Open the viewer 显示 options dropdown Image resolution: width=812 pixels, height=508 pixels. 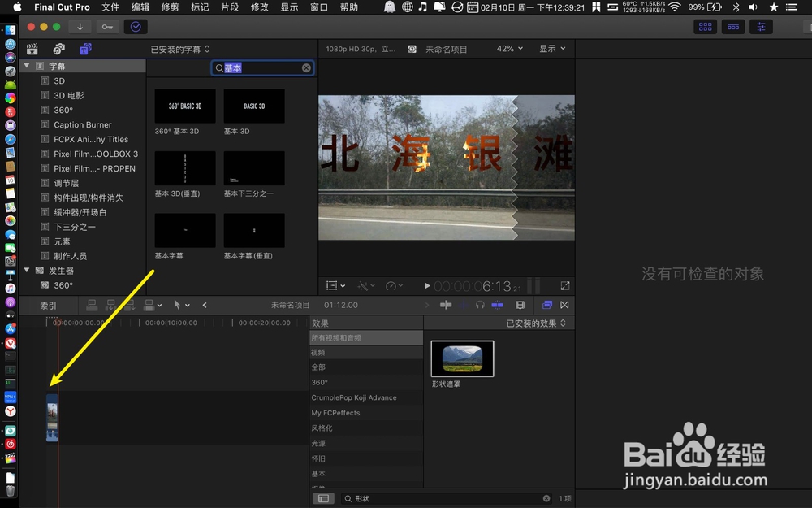[x=552, y=48]
